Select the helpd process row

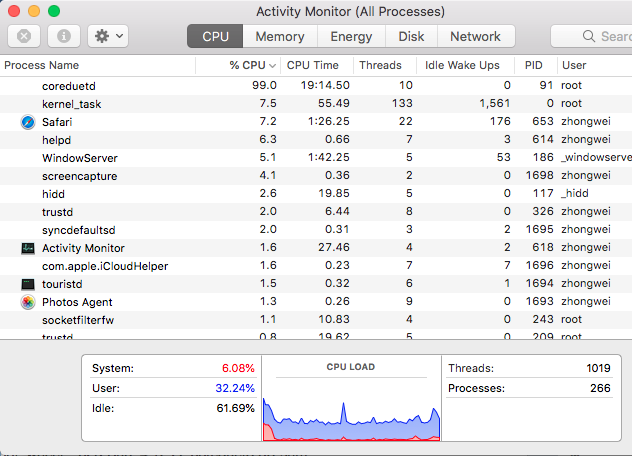pyautogui.click(x=316, y=140)
